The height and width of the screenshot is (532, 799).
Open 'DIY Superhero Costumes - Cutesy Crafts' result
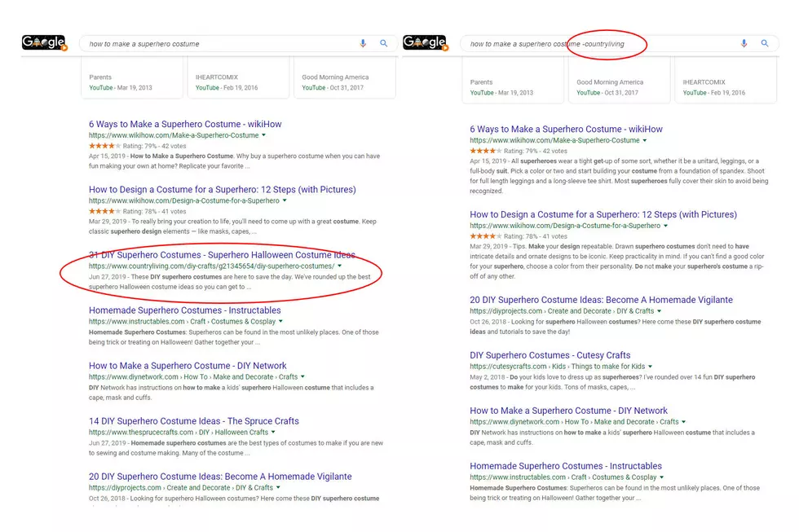550,355
